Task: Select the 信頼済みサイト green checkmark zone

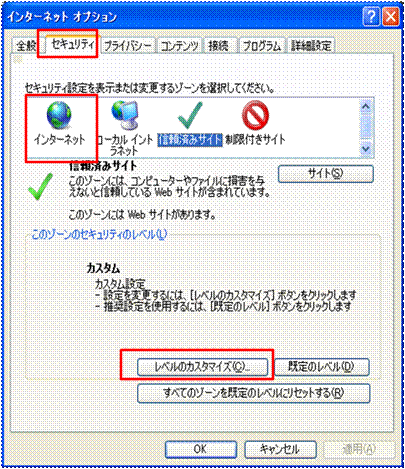Action: click(x=190, y=125)
